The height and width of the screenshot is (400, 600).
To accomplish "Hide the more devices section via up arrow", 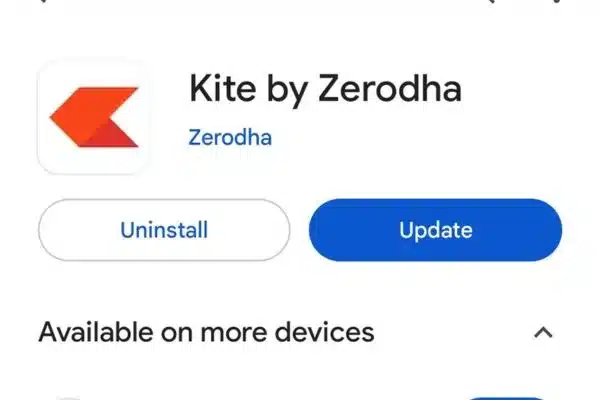I will (x=543, y=333).
